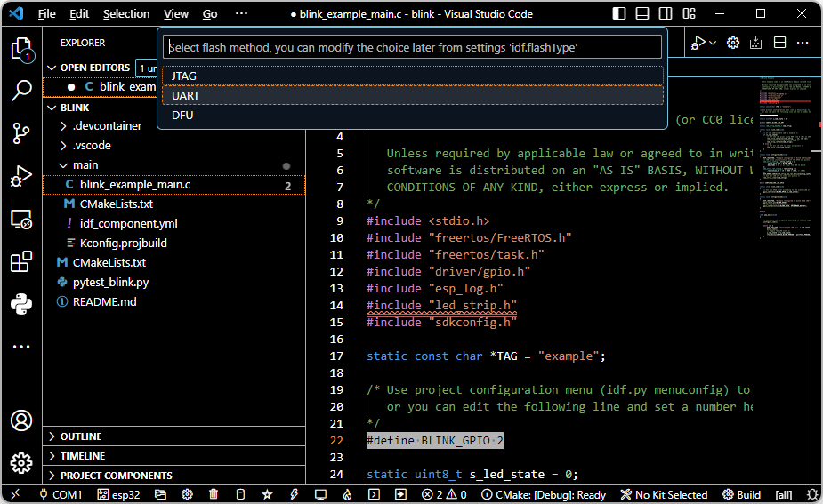This screenshot has height=504, width=823.
Task: Collapse the Open Editors section
Action: (52, 68)
